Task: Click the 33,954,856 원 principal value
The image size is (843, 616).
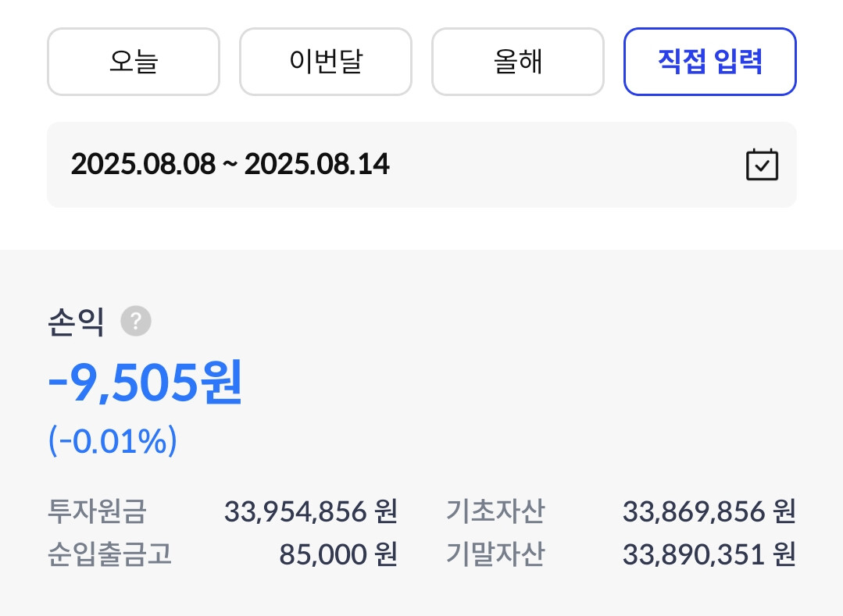Action: coord(311,512)
